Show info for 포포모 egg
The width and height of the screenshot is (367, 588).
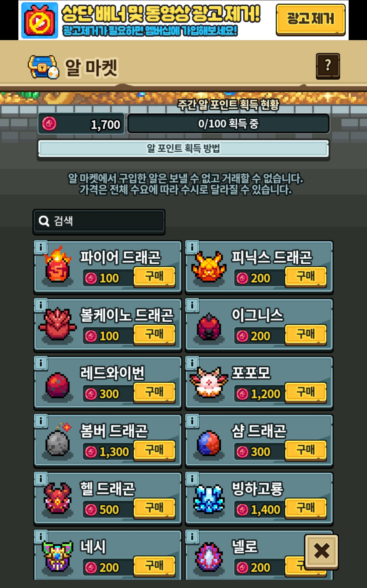192,363
